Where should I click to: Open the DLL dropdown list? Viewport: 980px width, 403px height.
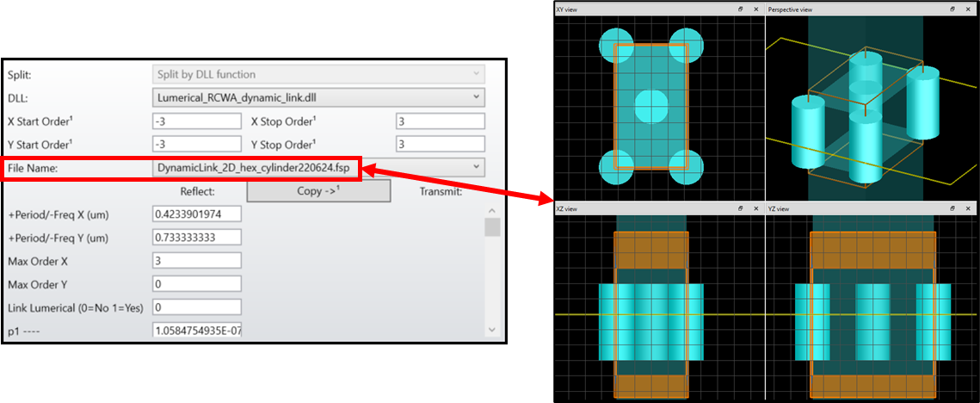click(318, 97)
